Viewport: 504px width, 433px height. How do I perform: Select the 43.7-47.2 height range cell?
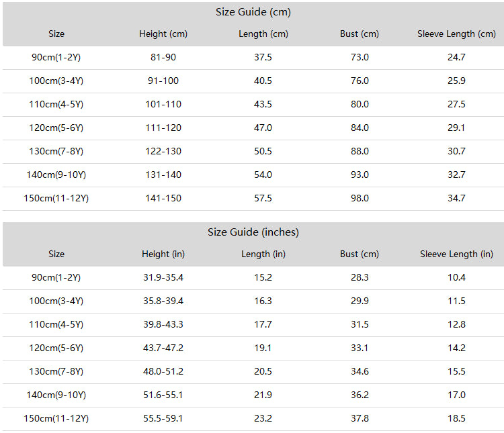163,348
